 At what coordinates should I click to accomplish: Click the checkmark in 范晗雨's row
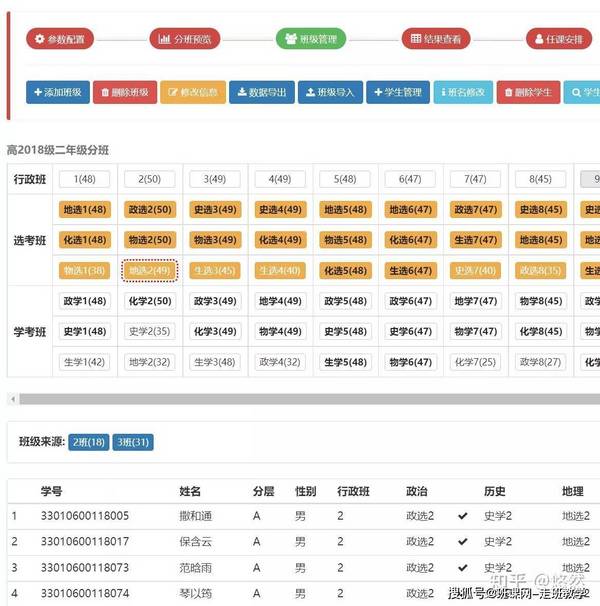(463, 568)
